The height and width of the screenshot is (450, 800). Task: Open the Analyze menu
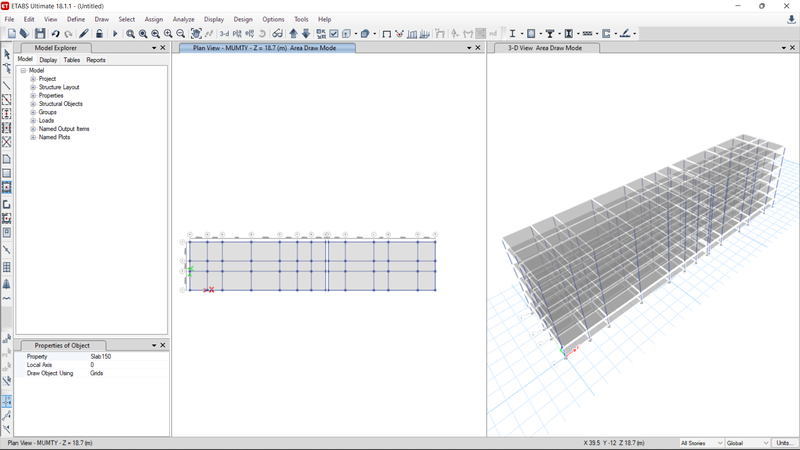183,19
